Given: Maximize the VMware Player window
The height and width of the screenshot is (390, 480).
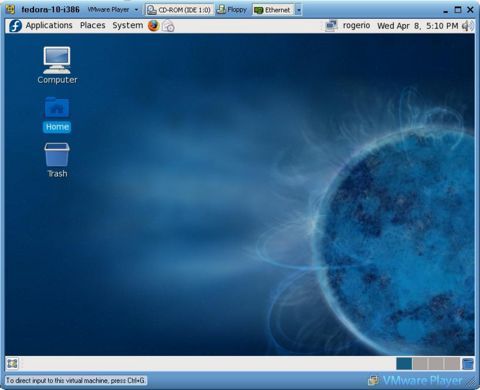Looking at the screenshot, I should 458,10.
